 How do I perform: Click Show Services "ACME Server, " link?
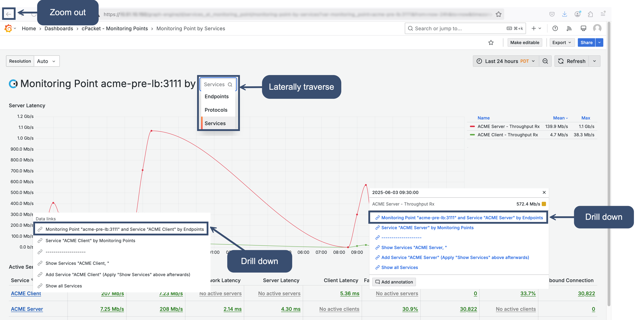tap(414, 247)
